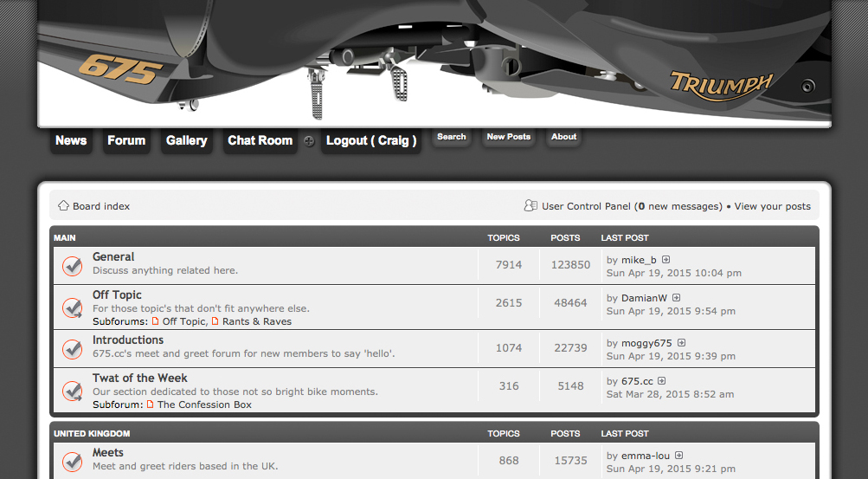Click the User Control Panel icon
This screenshot has height=479, width=868.
coord(530,206)
